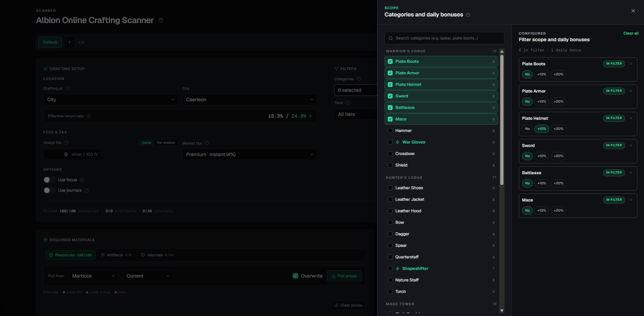Set Battleaxe daily bonus to +10%
This screenshot has width=644, height=316.
click(542, 183)
